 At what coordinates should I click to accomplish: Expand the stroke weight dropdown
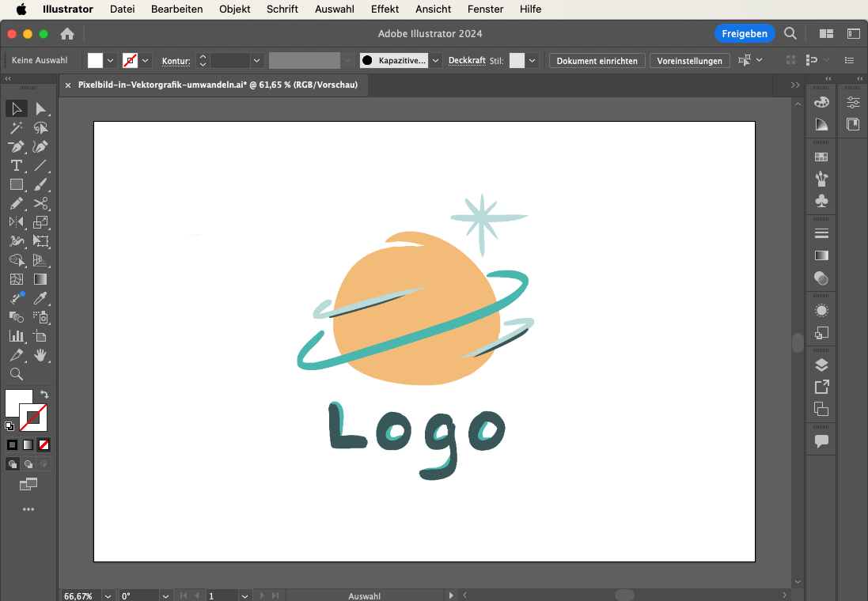pos(256,61)
